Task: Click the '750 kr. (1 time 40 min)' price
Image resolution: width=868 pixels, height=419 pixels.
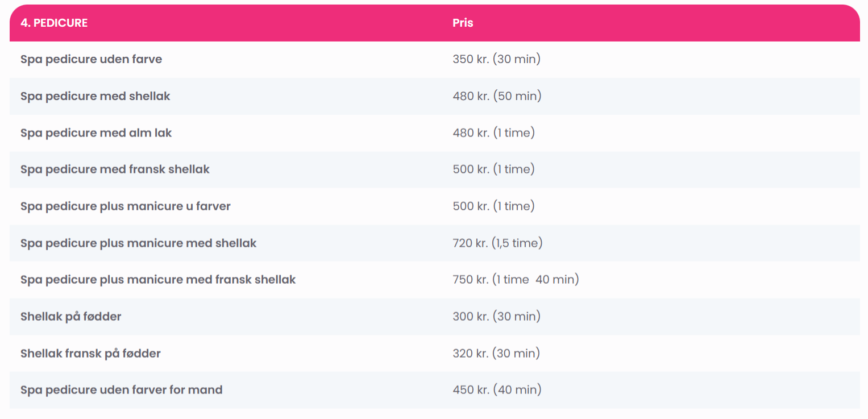Action: 516,280
